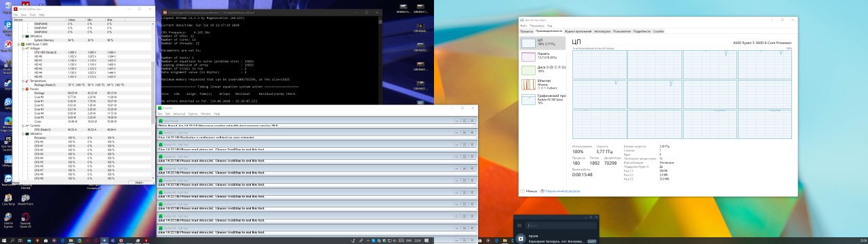Switch to Подробности tab

point(642,31)
